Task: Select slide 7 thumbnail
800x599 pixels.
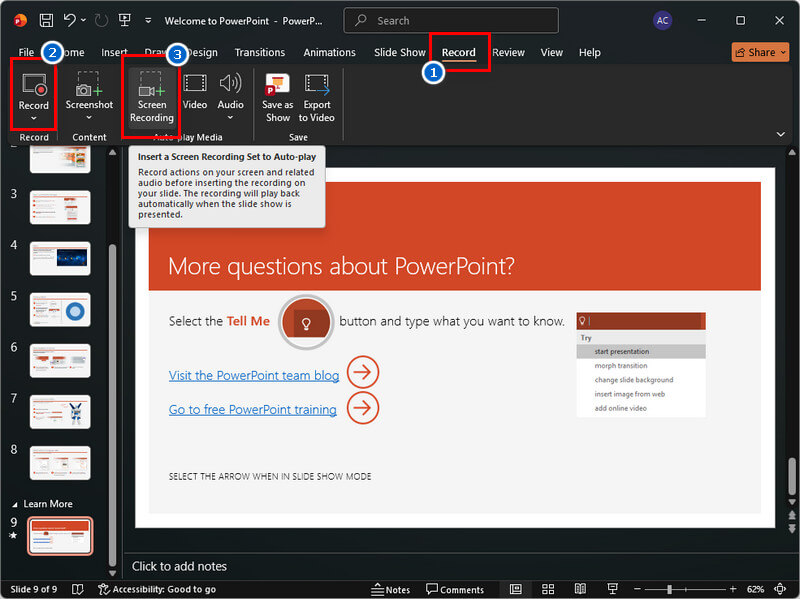Action: point(60,412)
